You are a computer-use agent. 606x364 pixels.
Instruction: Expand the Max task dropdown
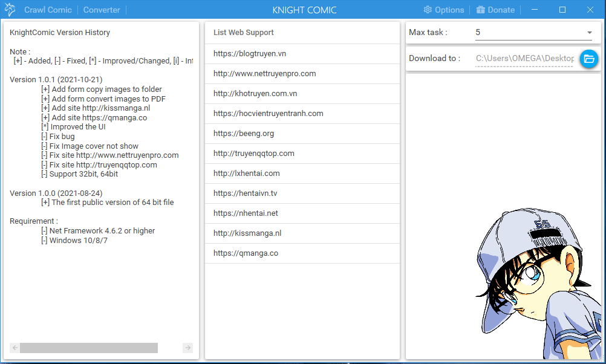click(534, 33)
